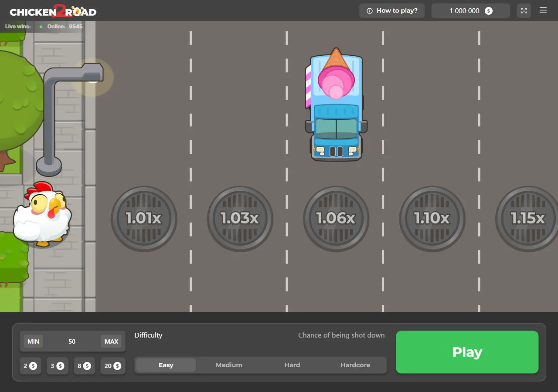Click the Chance of being shot down text

[341, 335]
